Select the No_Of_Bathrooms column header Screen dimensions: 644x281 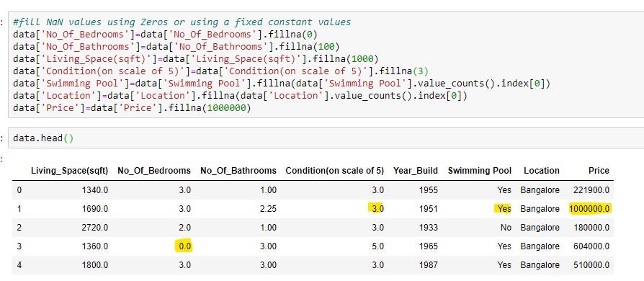click(238, 171)
